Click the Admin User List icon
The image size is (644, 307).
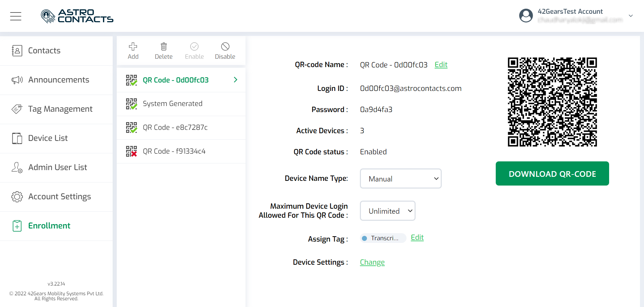17,167
